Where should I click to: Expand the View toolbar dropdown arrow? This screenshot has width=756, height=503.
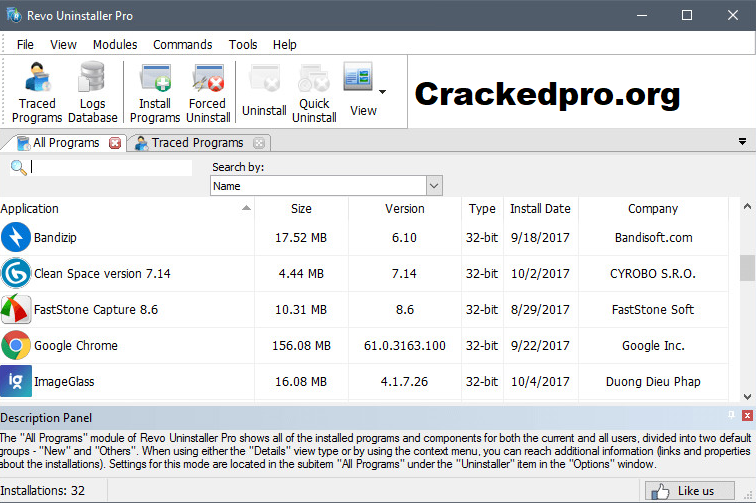coord(382,92)
